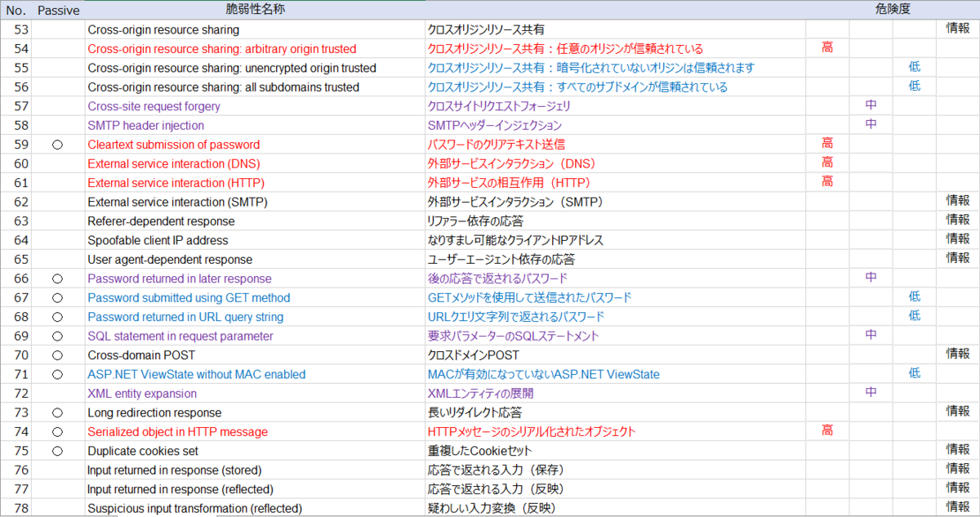This screenshot has width=980, height=517.
Task: Select 'XML entity expansion' cell
Action: (255, 394)
